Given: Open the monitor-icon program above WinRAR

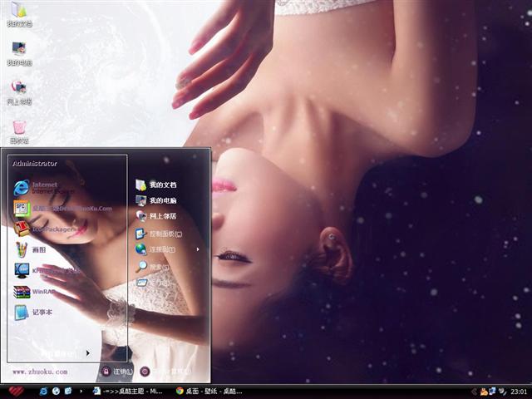Looking at the screenshot, I should point(47,270).
